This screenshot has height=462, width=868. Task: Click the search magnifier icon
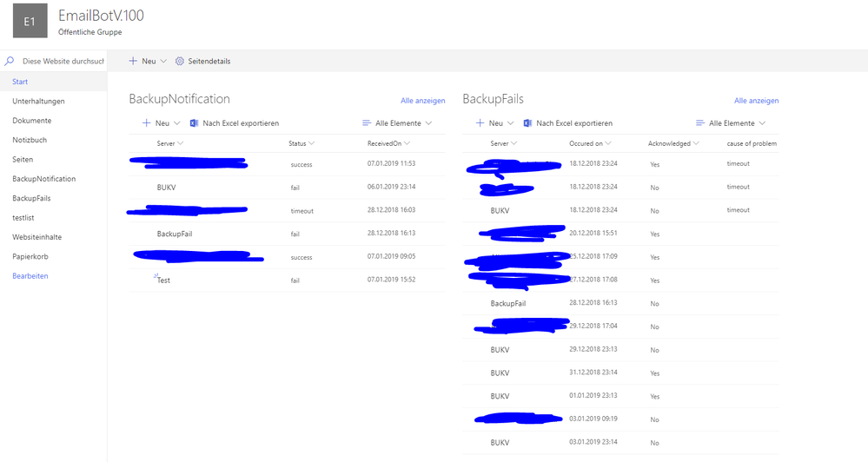point(10,61)
